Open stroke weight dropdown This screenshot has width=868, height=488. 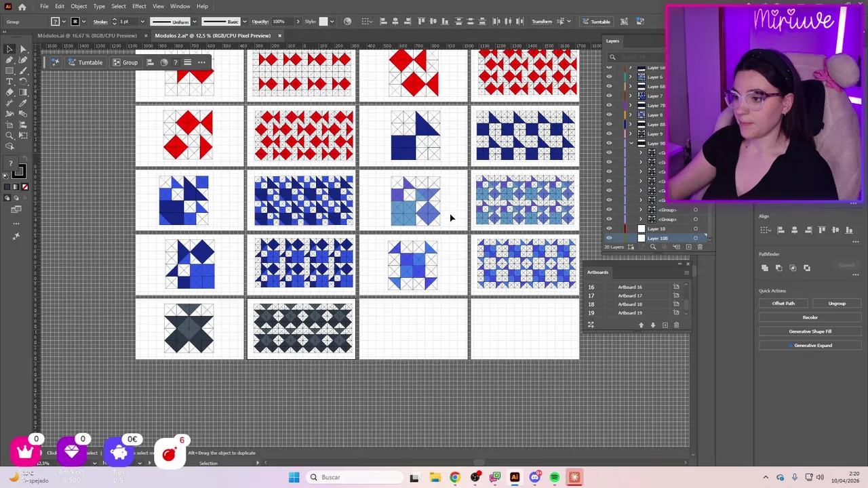tap(142, 22)
